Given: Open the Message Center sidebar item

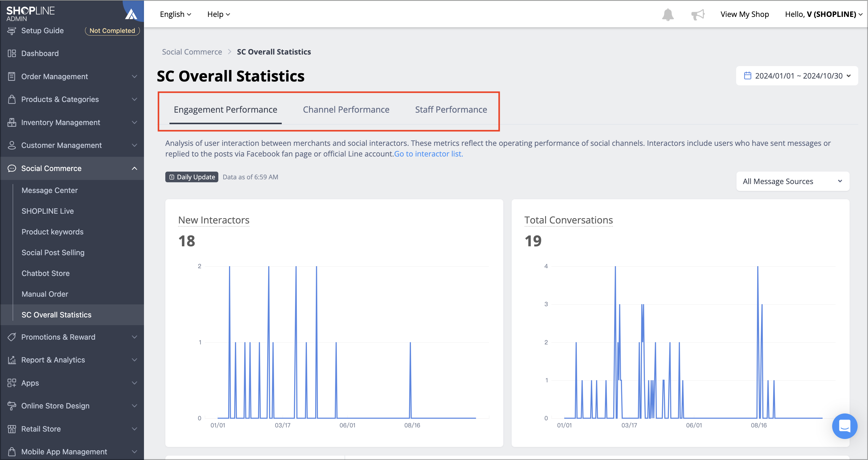Looking at the screenshot, I should click(x=49, y=190).
